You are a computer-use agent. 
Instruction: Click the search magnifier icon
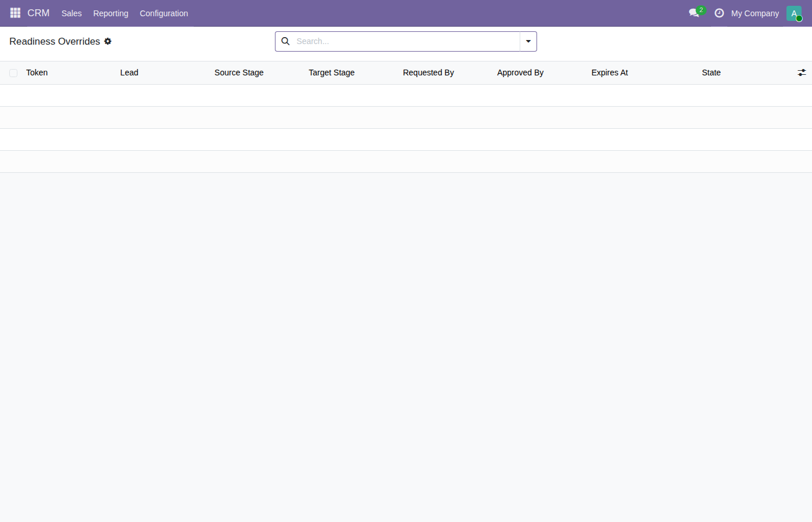tap(285, 41)
